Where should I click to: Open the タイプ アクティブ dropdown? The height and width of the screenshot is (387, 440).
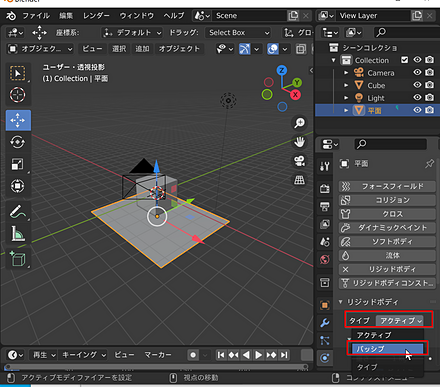point(400,321)
